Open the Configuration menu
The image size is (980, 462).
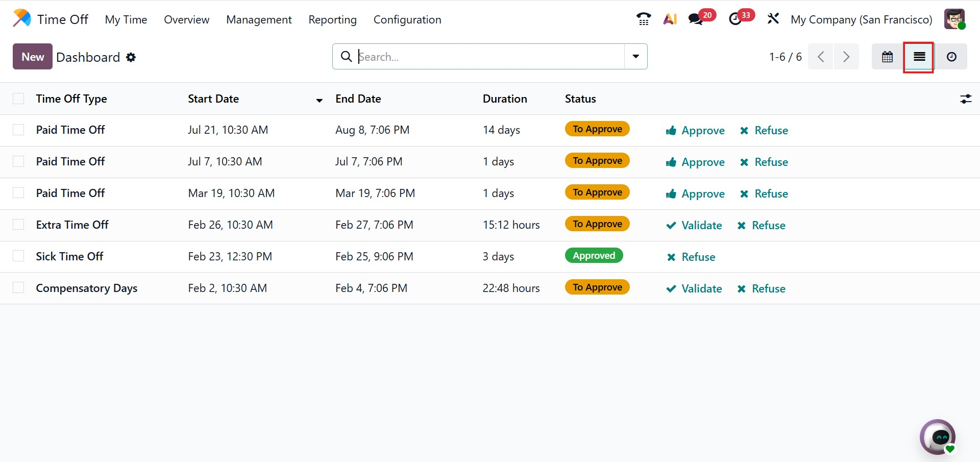coord(407,19)
